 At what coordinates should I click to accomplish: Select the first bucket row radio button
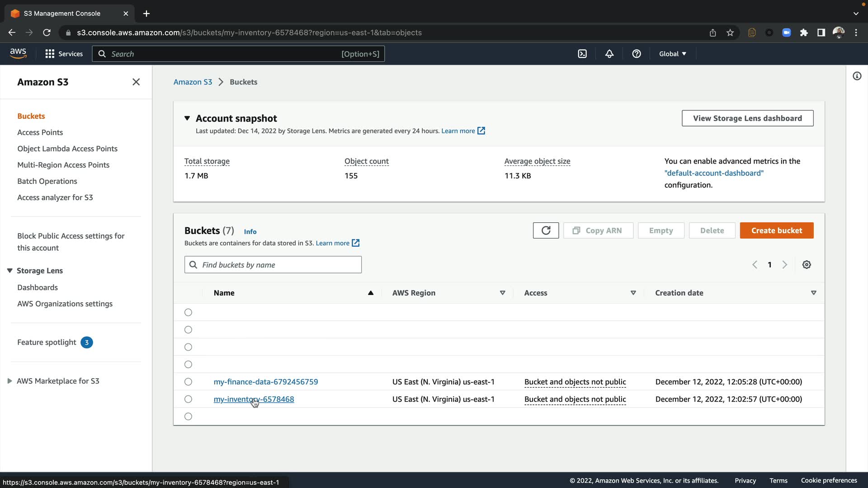tap(189, 312)
